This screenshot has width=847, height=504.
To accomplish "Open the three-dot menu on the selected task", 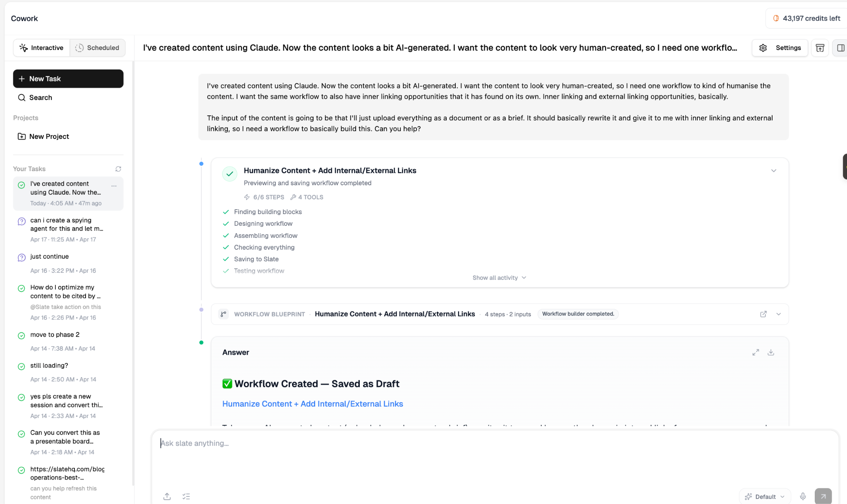I will pyautogui.click(x=114, y=186).
